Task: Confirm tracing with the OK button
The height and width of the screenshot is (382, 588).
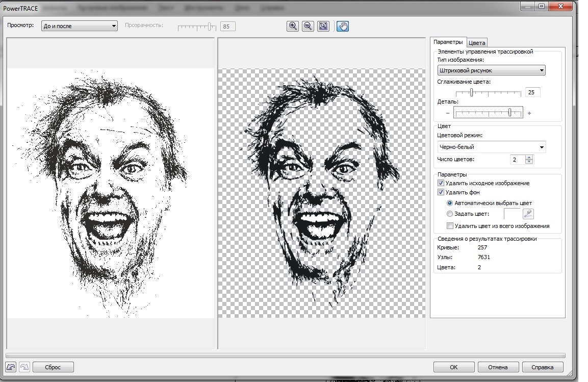Action: (454, 367)
